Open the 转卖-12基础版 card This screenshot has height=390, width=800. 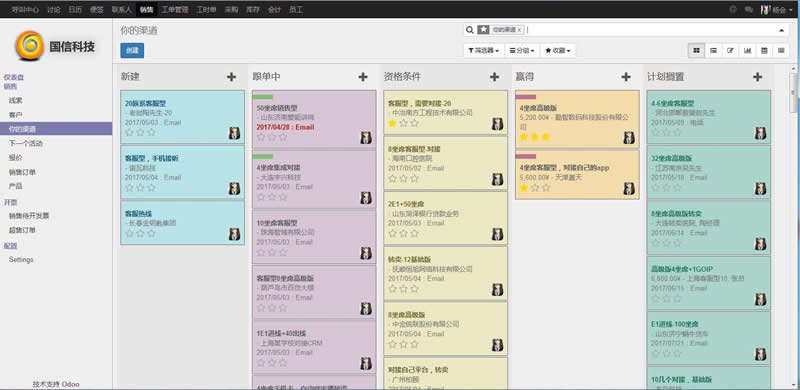coord(445,273)
